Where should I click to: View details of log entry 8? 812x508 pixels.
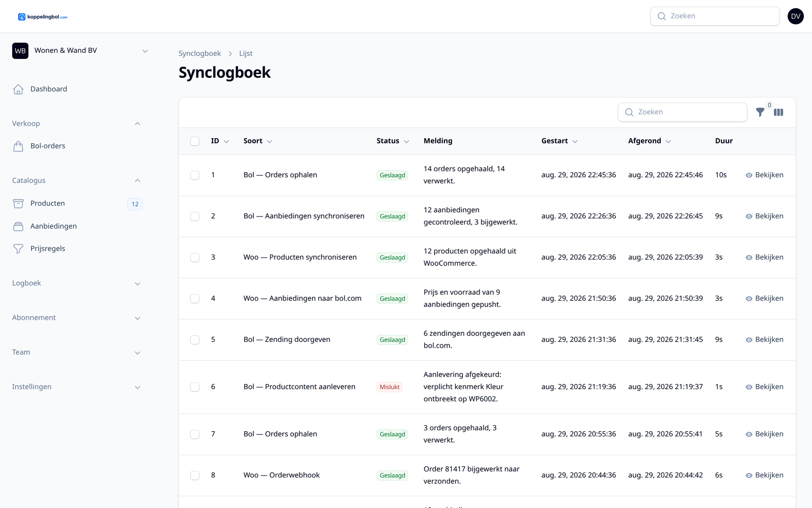pyautogui.click(x=764, y=475)
